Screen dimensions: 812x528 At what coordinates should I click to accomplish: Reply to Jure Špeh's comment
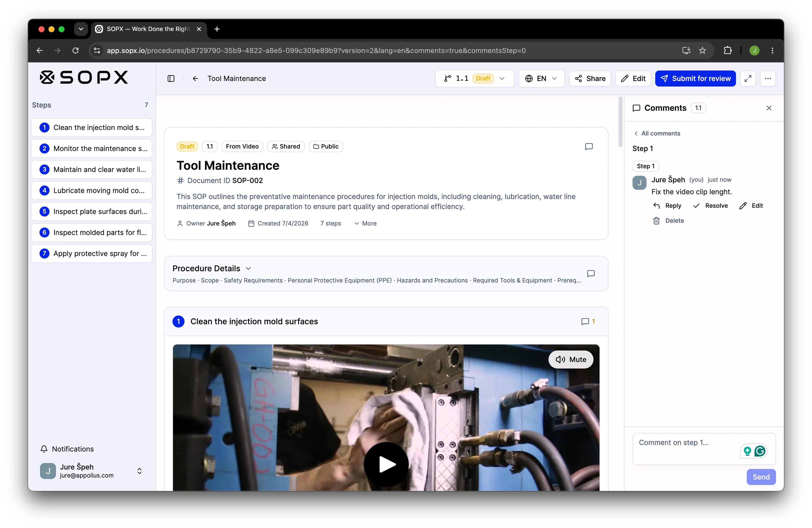click(667, 206)
